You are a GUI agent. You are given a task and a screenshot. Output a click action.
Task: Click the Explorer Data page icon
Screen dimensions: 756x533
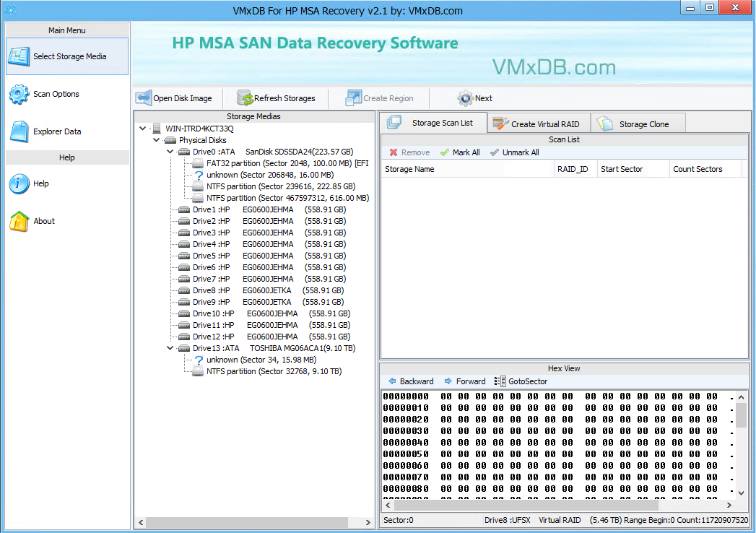19,131
